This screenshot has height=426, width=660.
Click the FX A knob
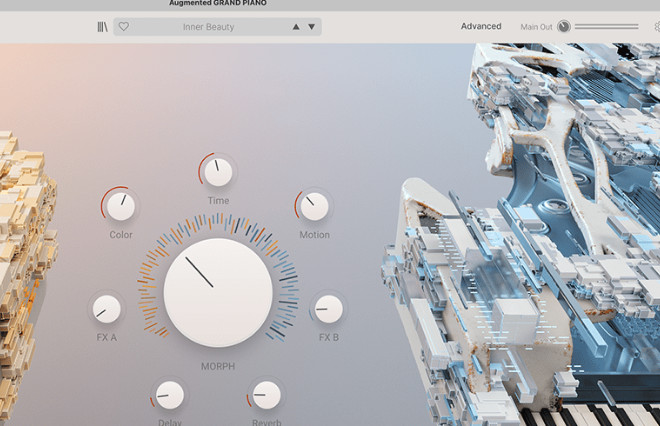point(106,309)
